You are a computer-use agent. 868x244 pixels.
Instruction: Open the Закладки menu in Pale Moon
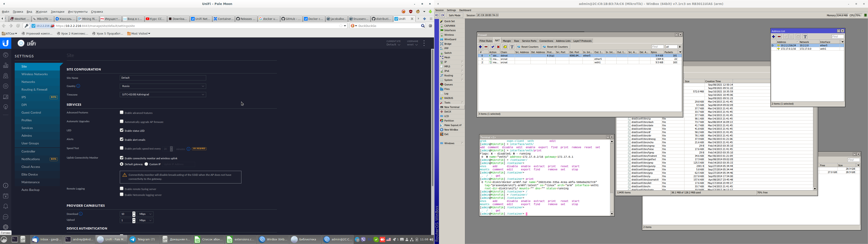tap(58, 12)
